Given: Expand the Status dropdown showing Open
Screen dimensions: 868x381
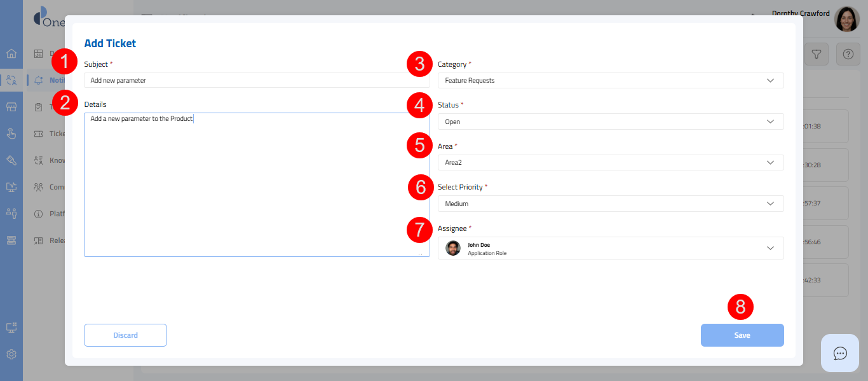Looking at the screenshot, I should tap(610, 121).
